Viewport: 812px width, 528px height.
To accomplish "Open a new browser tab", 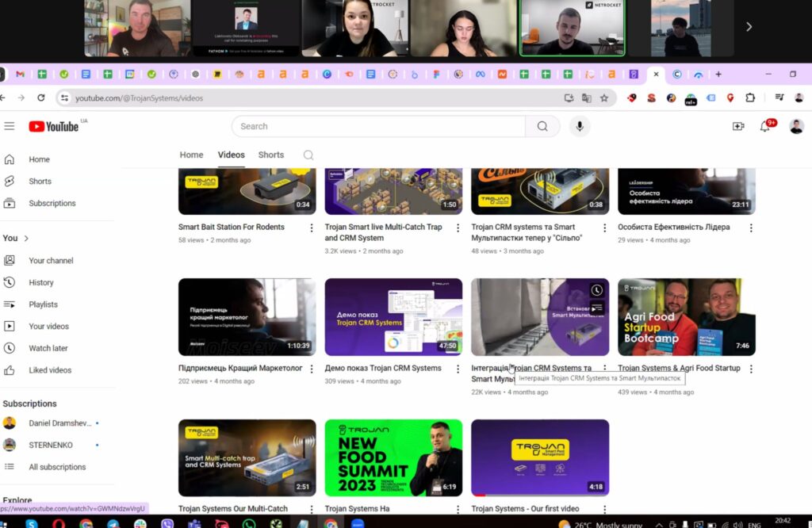I will tap(718, 75).
